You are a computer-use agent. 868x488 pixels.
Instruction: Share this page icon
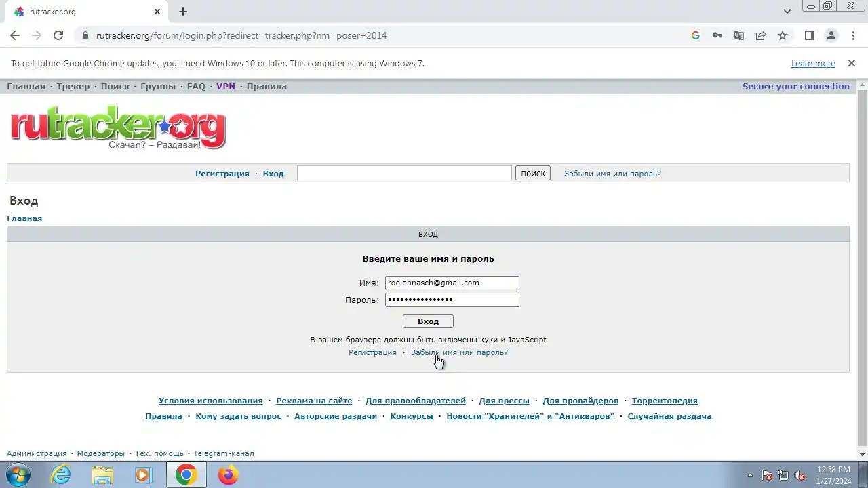coord(761,35)
